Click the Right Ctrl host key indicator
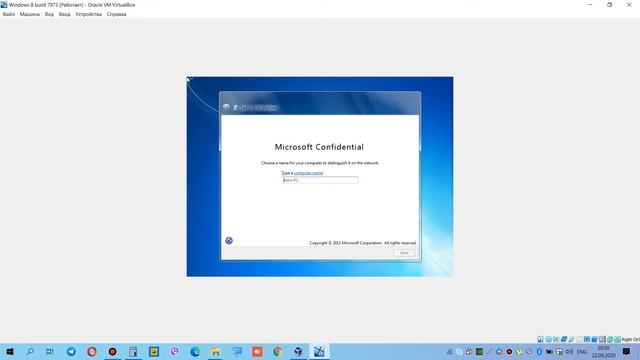The image size is (640, 360). [x=631, y=340]
